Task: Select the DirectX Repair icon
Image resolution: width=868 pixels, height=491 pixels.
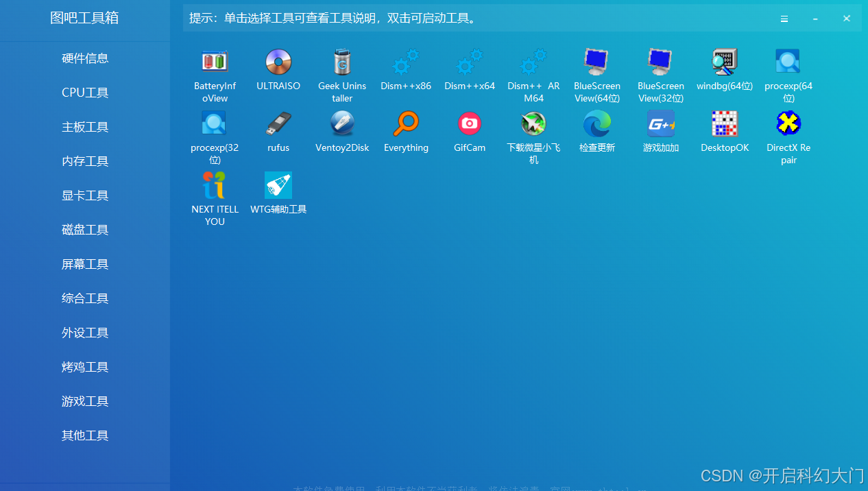Action: pos(788,123)
